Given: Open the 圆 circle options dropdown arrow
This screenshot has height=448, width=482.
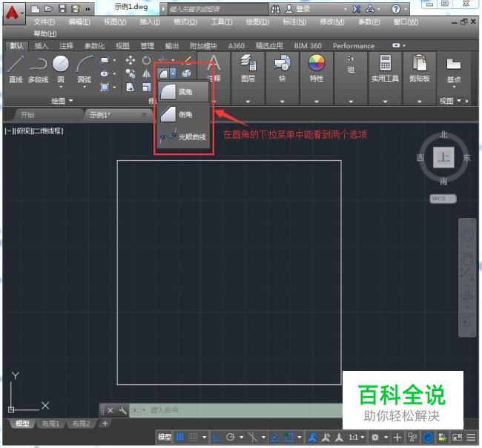Looking at the screenshot, I should tap(61, 88).
